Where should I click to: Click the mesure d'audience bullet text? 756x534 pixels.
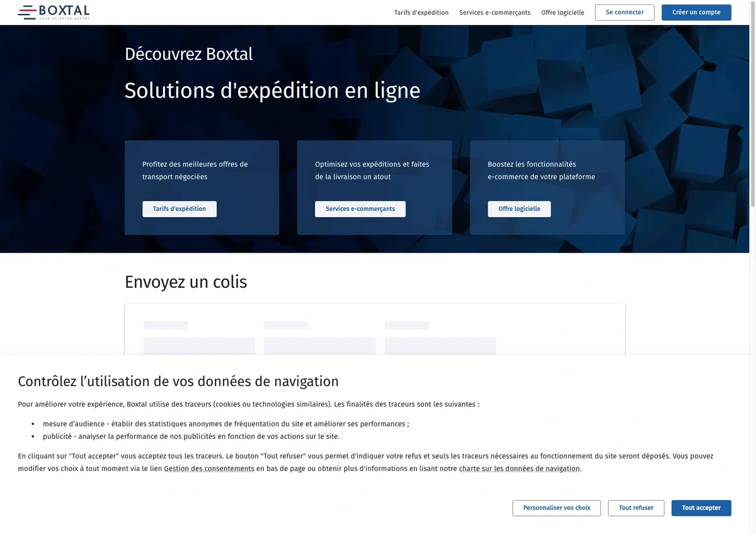click(x=226, y=424)
